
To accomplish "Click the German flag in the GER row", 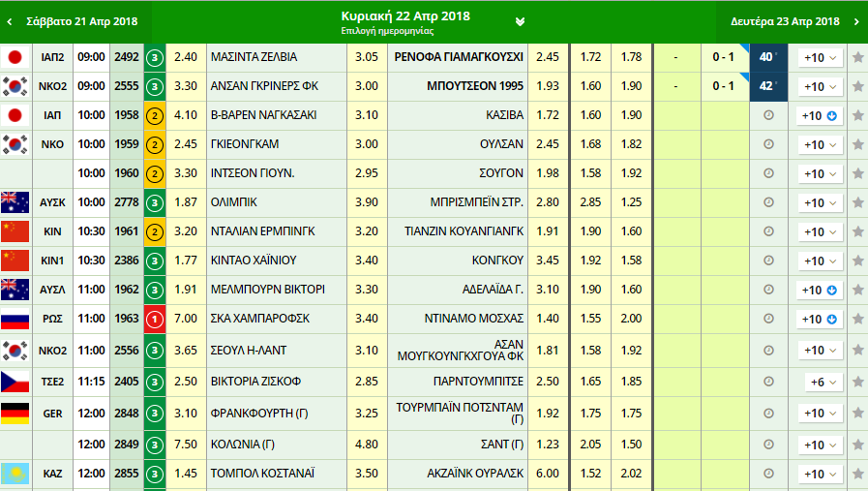I will (x=15, y=414).
